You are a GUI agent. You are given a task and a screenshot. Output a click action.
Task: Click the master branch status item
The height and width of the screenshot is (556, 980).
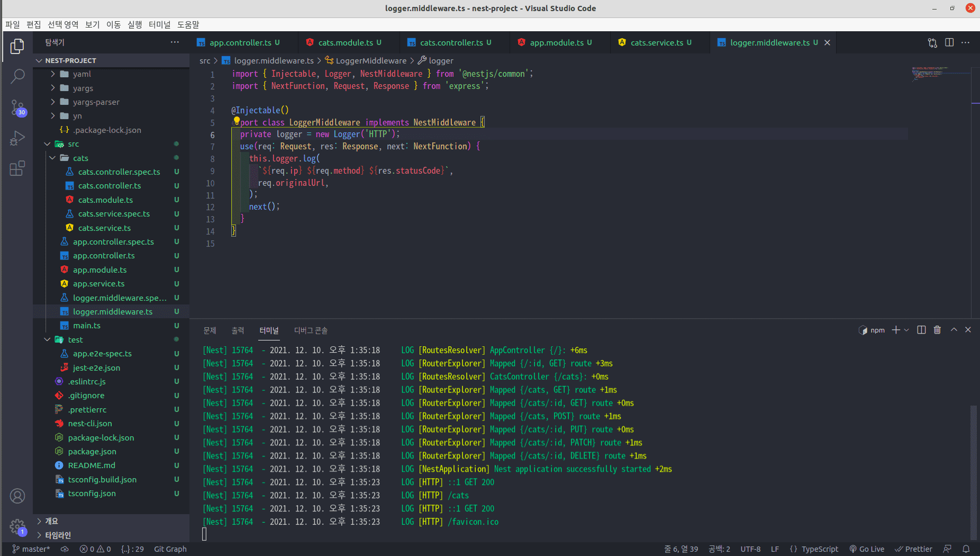point(31,549)
